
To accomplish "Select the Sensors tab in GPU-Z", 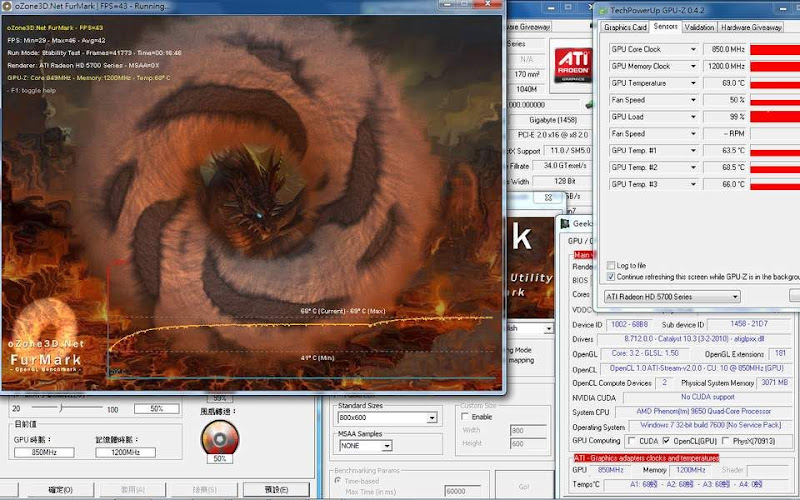I will (x=665, y=26).
